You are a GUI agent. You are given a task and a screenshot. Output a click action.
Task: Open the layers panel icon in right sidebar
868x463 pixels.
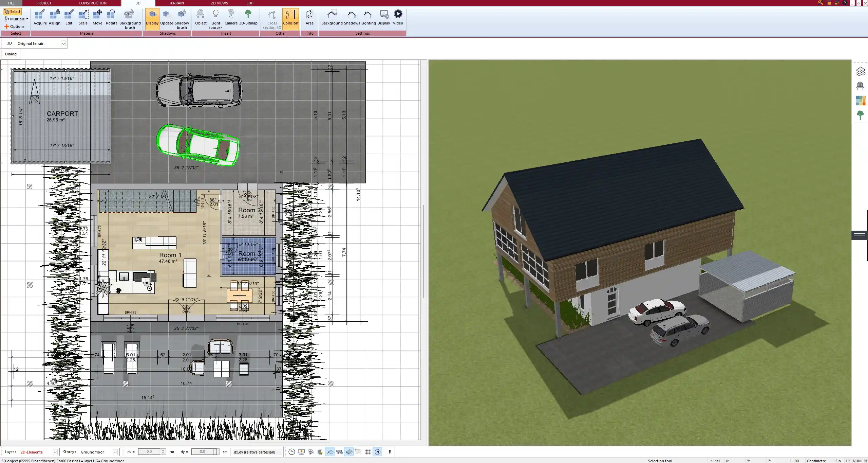coord(860,71)
